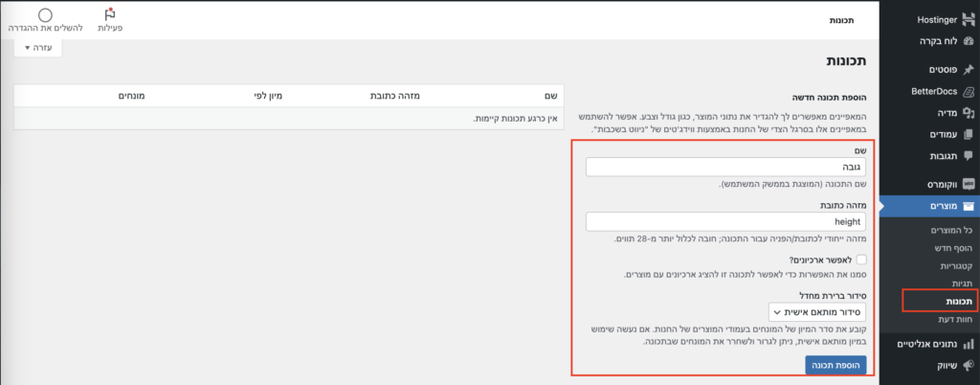Click the media icon beside מדיה
980x385 pixels.
[x=969, y=112]
